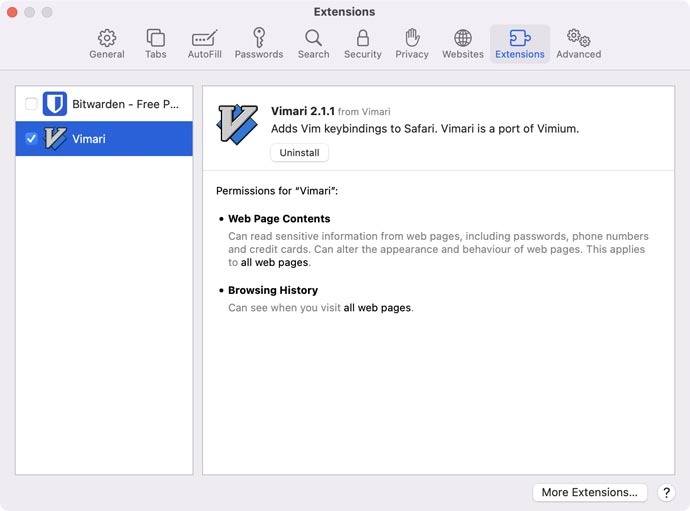Open the Search preferences pane
Image resolution: width=690 pixels, height=511 pixels.
pos(313,43)
